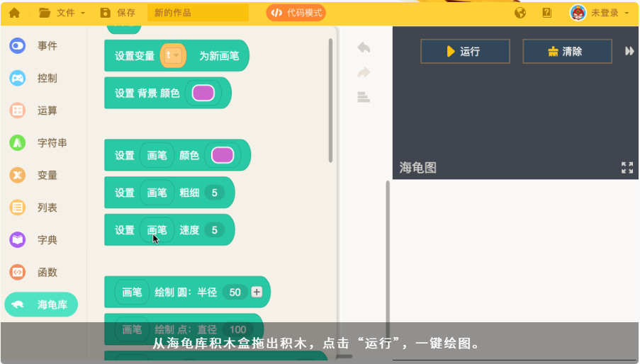Screen dimensions: 640x364
Task: Open the globe language icon
Action: (520, 13)
